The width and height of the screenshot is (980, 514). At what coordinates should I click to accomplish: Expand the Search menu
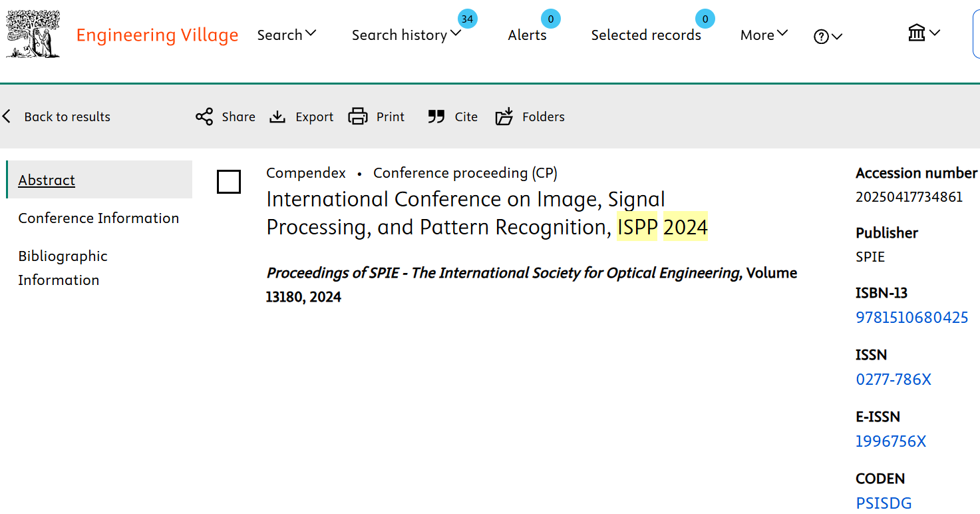pyautogui.click(x=287, y=35)
